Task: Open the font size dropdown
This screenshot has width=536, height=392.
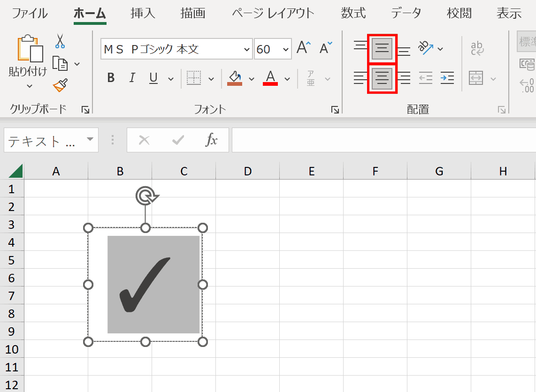Action: point(286,49)
